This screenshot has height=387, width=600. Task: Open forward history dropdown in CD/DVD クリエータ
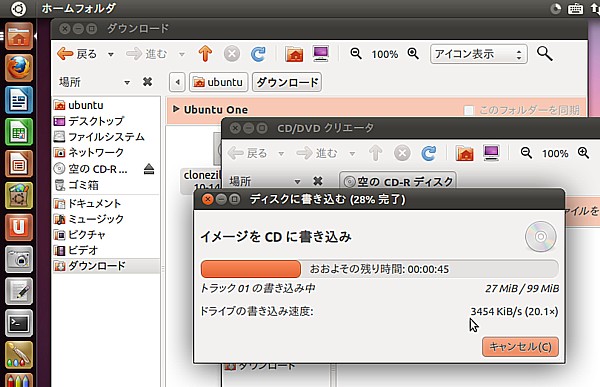coord(352,154)
